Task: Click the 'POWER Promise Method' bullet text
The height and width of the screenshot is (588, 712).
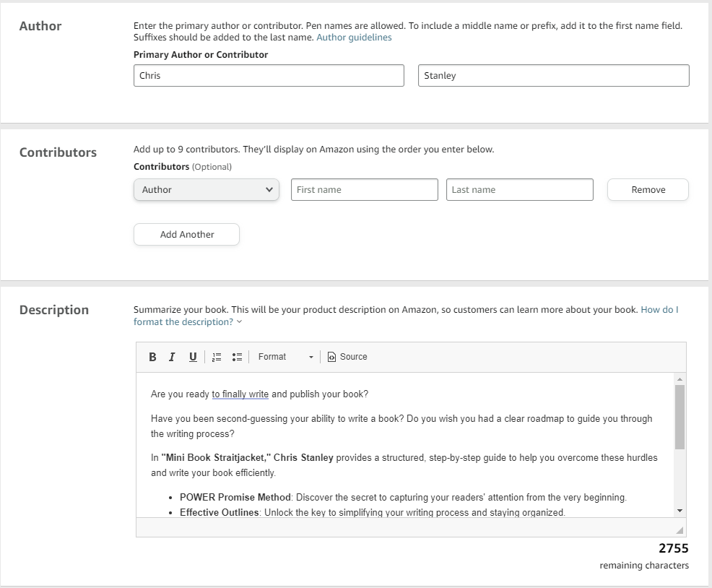Action: pyautogui.click(x=235, y=497)
